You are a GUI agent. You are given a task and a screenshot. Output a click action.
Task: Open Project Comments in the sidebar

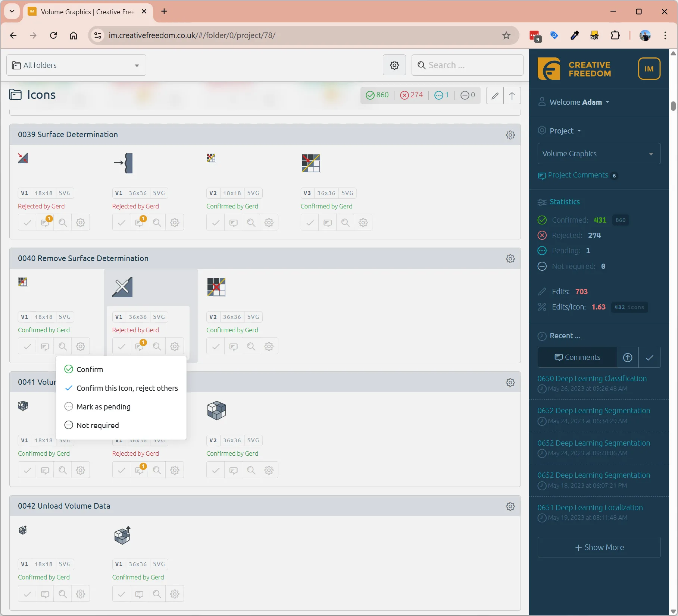[x=578, y=175]
